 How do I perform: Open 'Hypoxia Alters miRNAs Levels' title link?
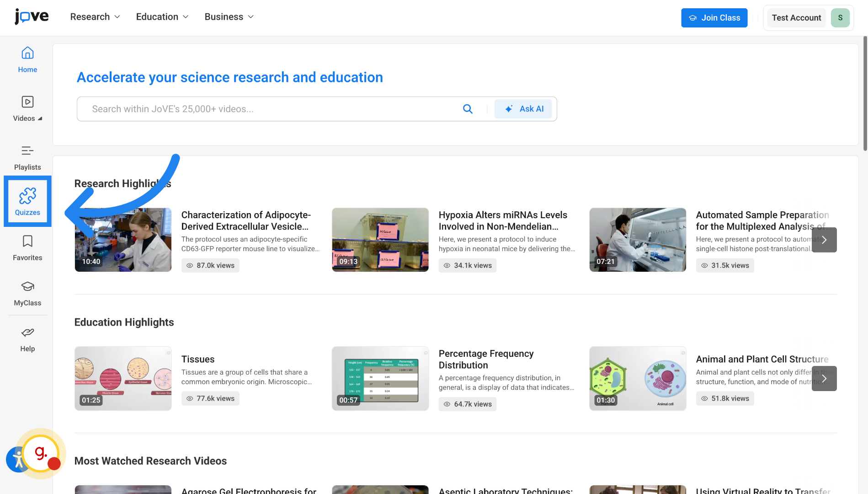pyautogui.click(x=503, y=220)
